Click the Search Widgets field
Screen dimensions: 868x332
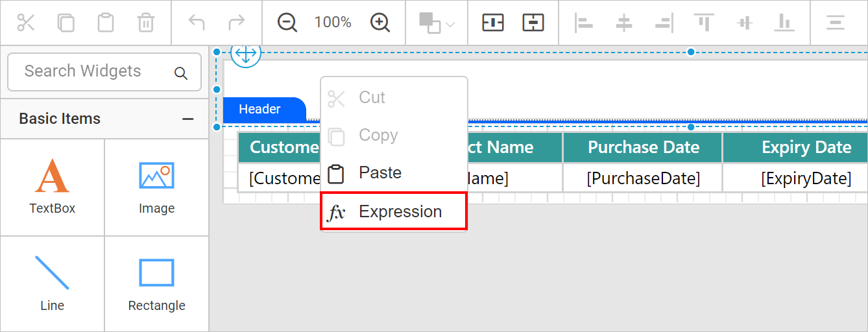pos(104,72)
